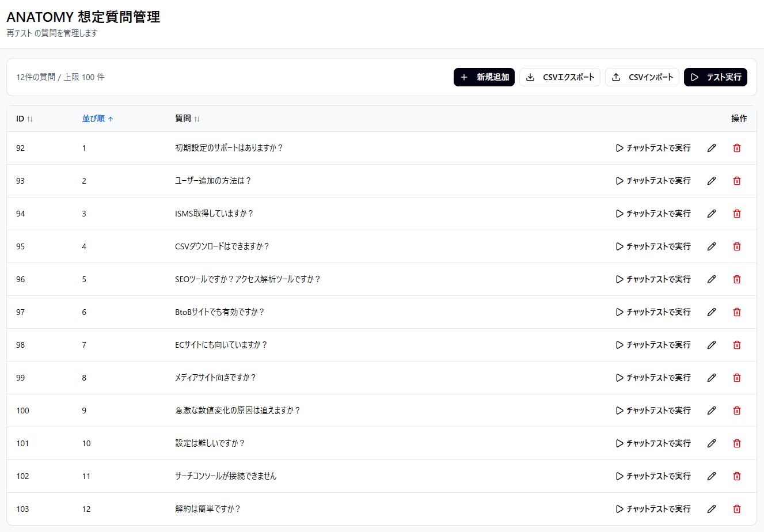Edit the ISMS取得していますか？ question
The image size is (764, 532).
pos(712,214)
